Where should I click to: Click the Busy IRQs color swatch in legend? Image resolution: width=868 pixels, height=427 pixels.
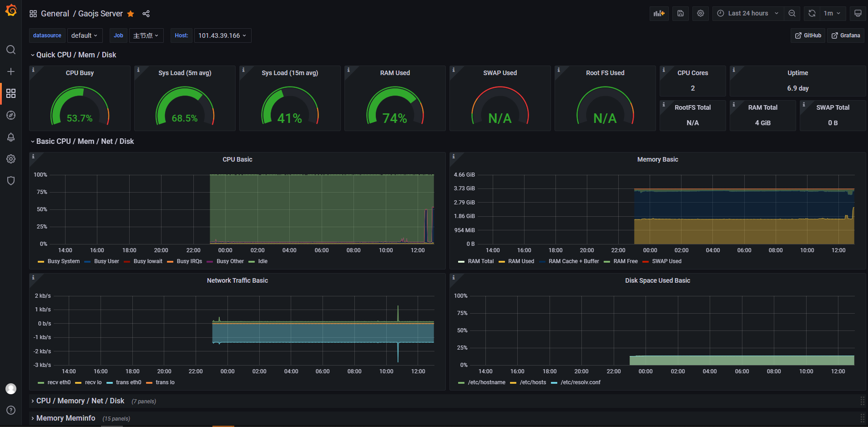coord(170,262)
